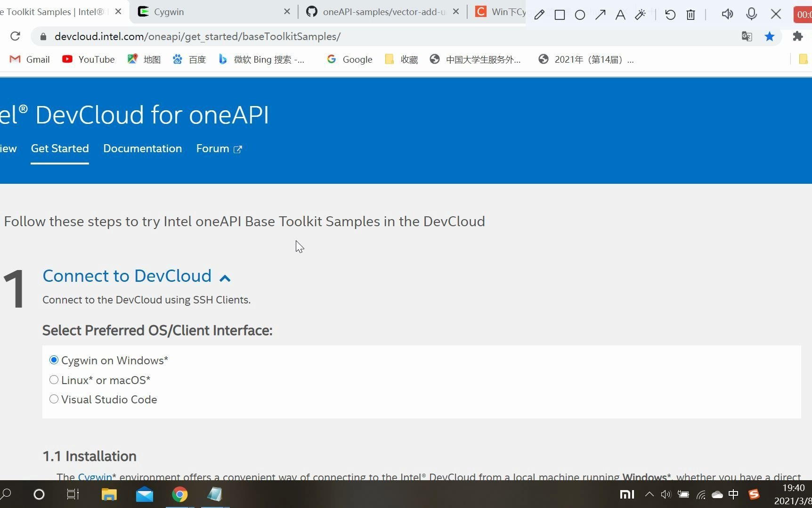
Task: Switch the 中 input method indicator
Action: tap(733, 494)
